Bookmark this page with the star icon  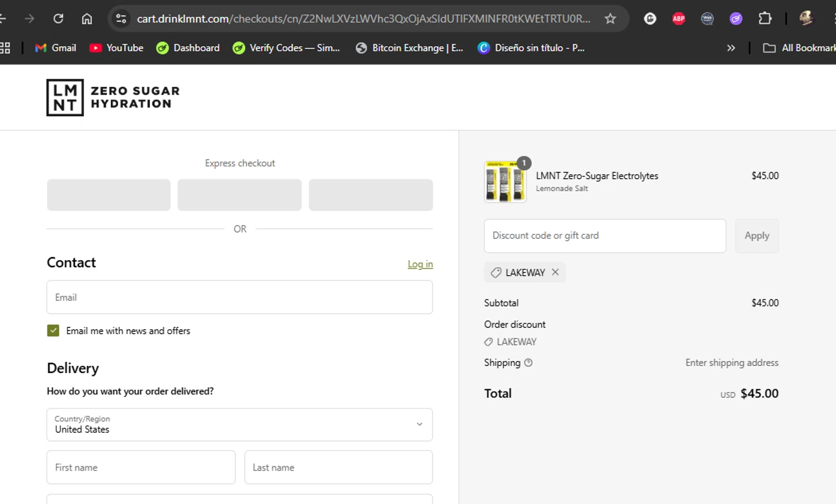click(x=610, y=18)
